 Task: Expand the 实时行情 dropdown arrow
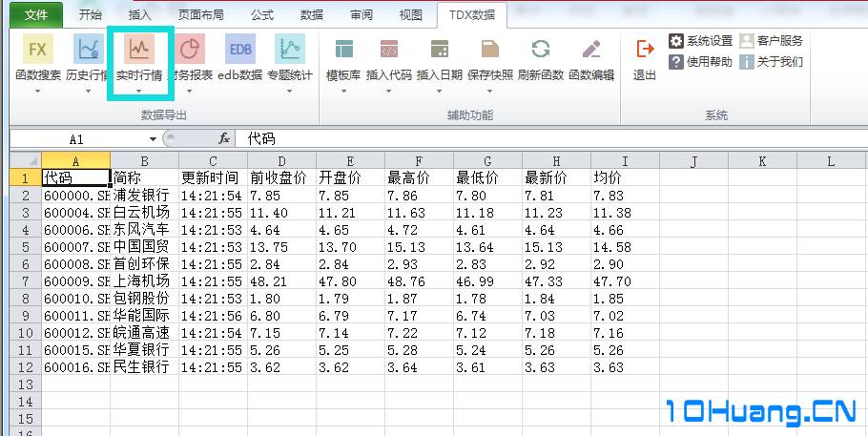pyautogui.click(x=139, y=92)
